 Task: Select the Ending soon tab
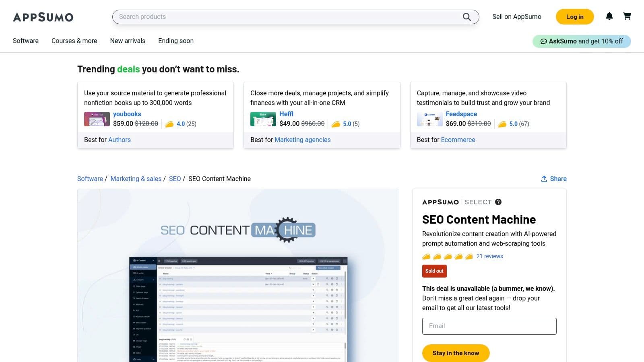pos(175,41)
